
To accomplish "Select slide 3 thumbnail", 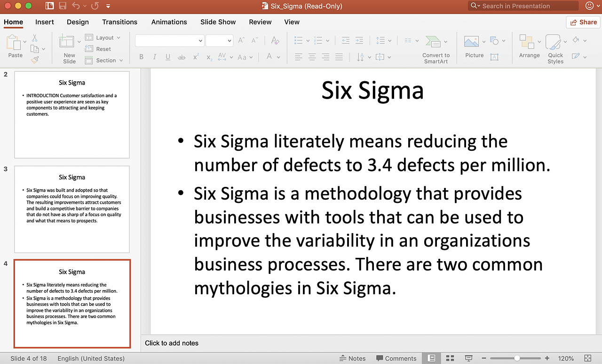I will tap(72, 209).
